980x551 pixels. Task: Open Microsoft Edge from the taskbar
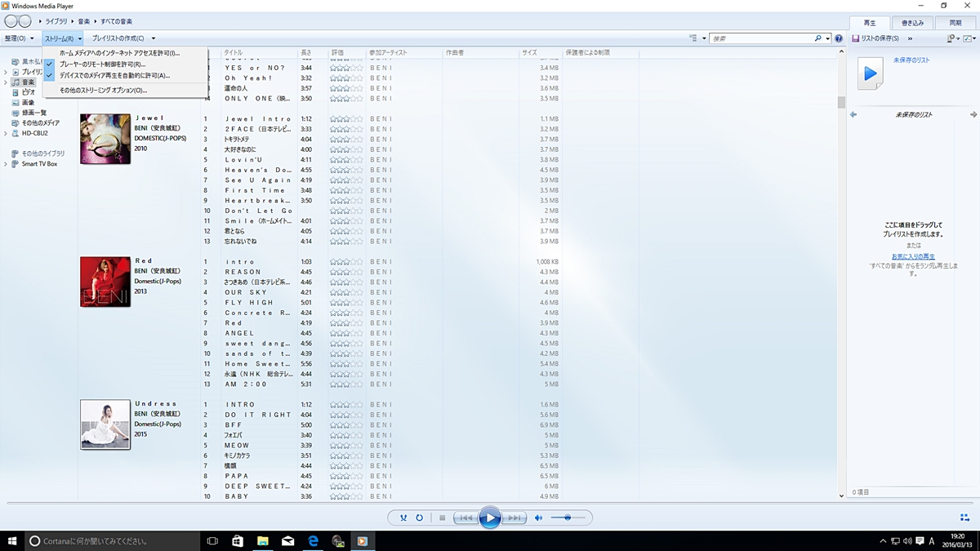click(x=313, y=540)
